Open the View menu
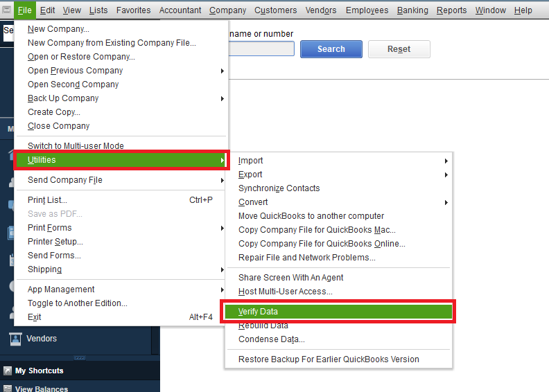The width and height of the screenshot is (549, 392). point(72,10)
